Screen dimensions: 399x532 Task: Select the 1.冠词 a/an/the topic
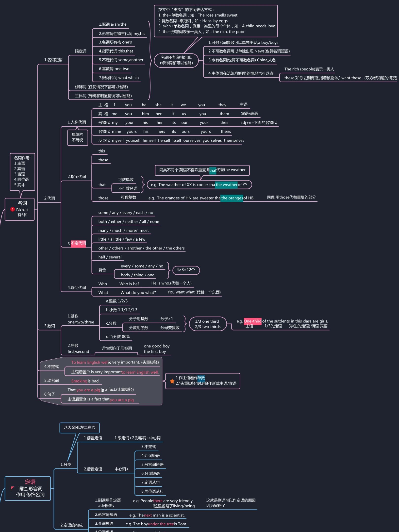113,24
